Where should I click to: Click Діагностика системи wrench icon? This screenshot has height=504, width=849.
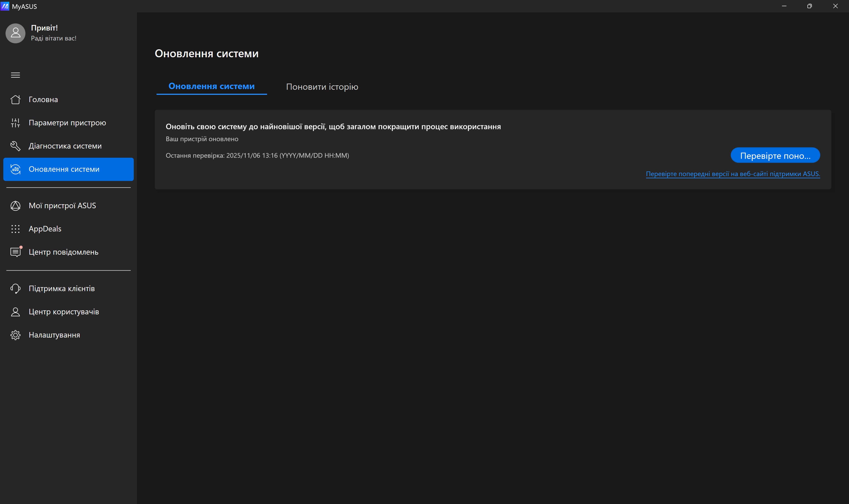(x=15, y=146)
